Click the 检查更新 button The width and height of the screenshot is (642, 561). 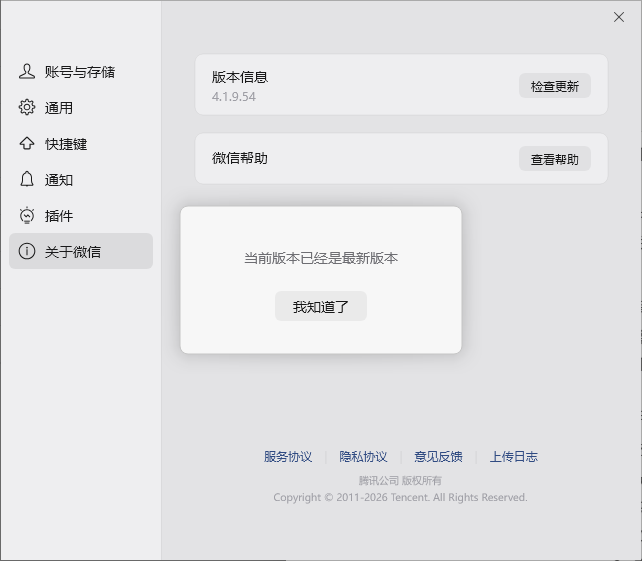click(x=555, y=86)
